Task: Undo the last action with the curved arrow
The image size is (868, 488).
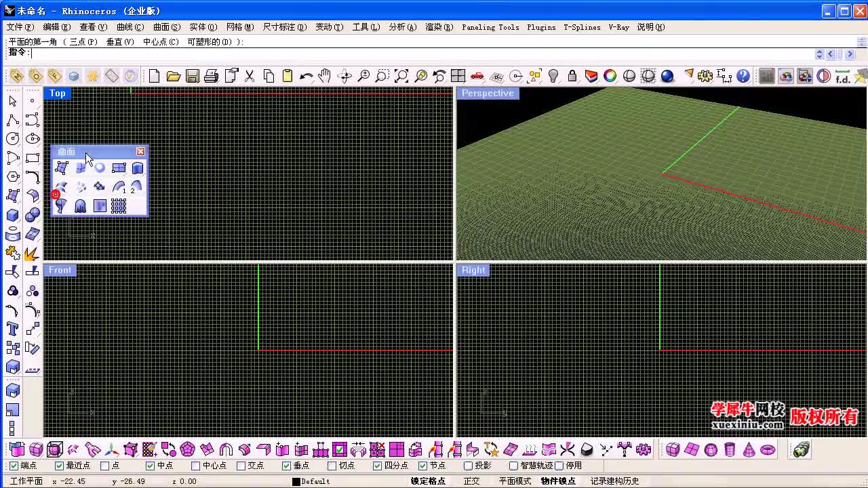Action: click(x=307, y=76)
